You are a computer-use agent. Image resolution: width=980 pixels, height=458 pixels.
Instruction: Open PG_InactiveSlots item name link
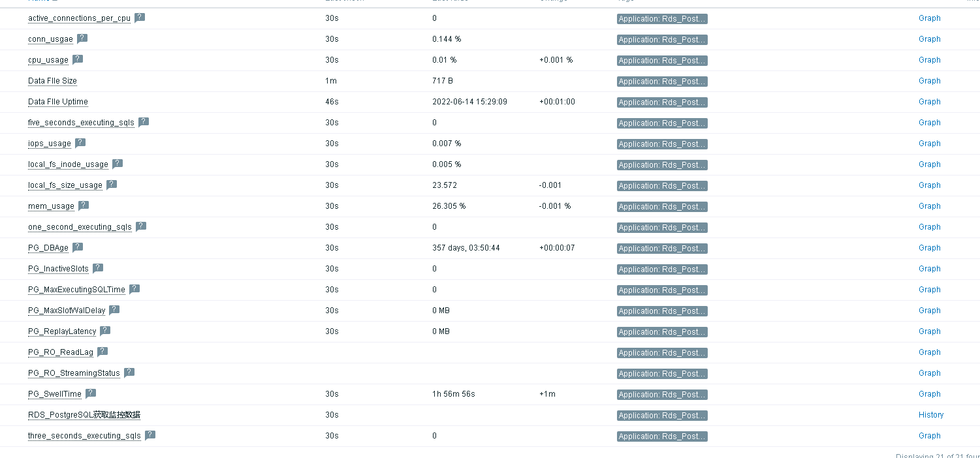pyautogui.click(x=58, y=269)
